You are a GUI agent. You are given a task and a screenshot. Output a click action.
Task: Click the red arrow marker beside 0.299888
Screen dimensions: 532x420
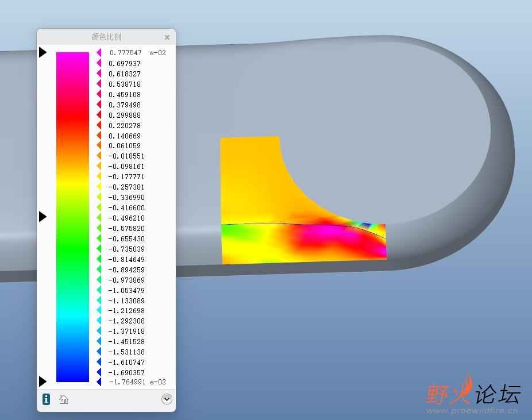(99, 115)
